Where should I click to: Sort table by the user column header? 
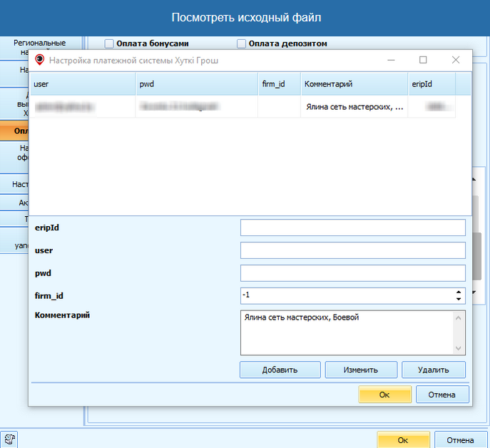pyautogui.click(x=82, y=84)
